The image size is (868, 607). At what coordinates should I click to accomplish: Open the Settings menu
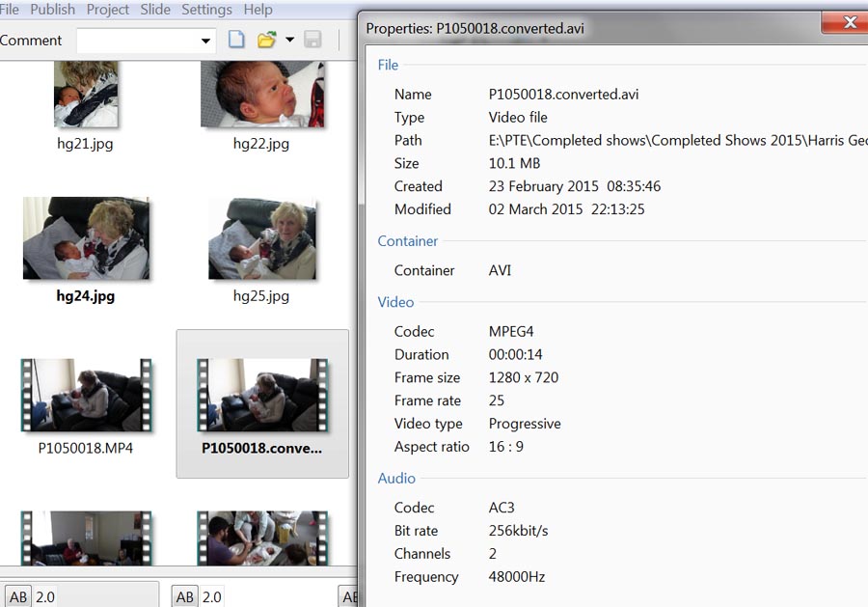point(206,9)
